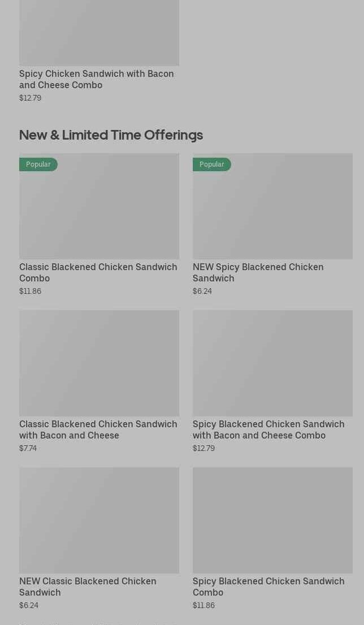
Task: Open Spicy Chicken Sandwich with Bacon and Cheese Combo image
Action: click(x=99, y=33)
